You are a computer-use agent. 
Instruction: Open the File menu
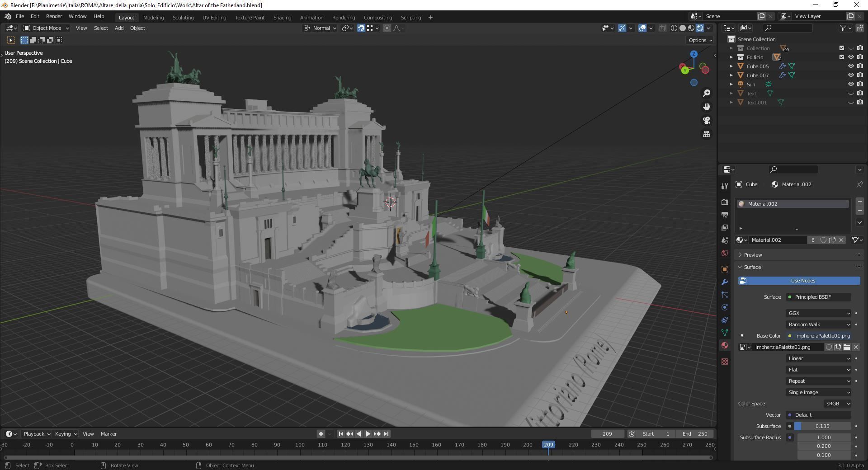[x=20, y=16]
